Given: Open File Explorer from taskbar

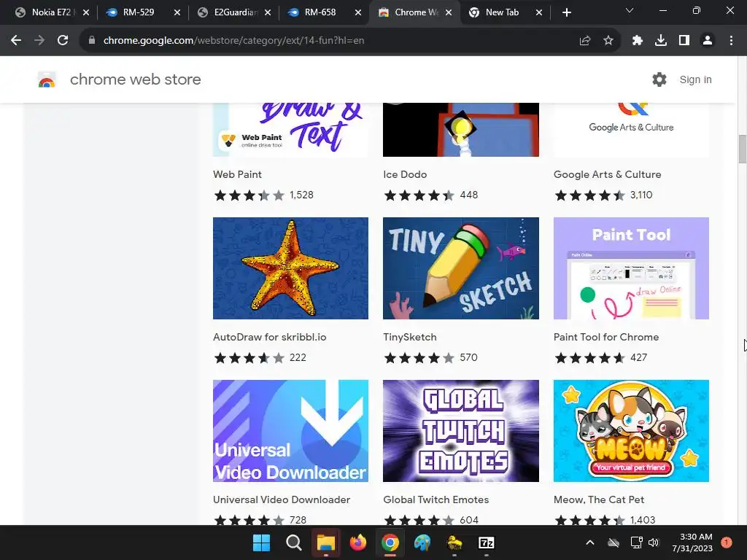Looking at the screenshot, I should 326,542.
